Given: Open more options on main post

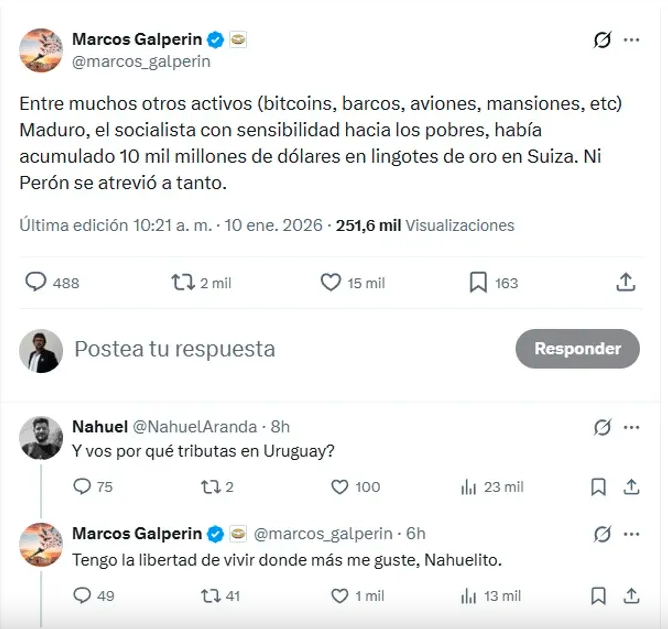Looking at the screenshot, I should tap(632, 40).
